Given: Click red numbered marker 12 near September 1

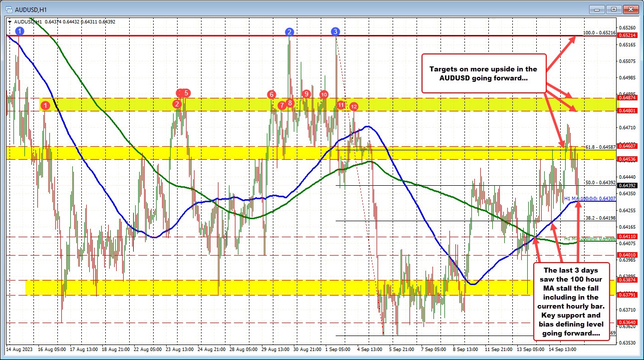Looking at the screenshot, I should 354,106.
